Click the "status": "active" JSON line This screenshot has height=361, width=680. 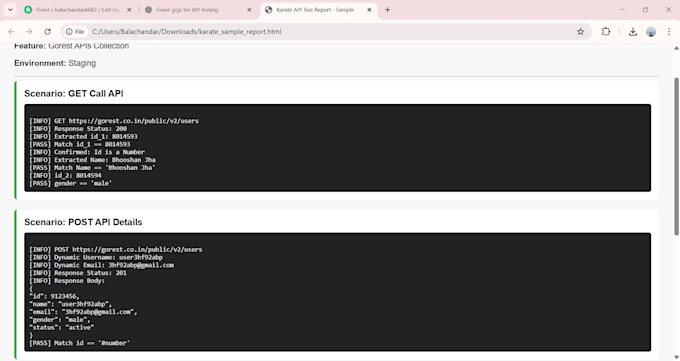(62, 328)
